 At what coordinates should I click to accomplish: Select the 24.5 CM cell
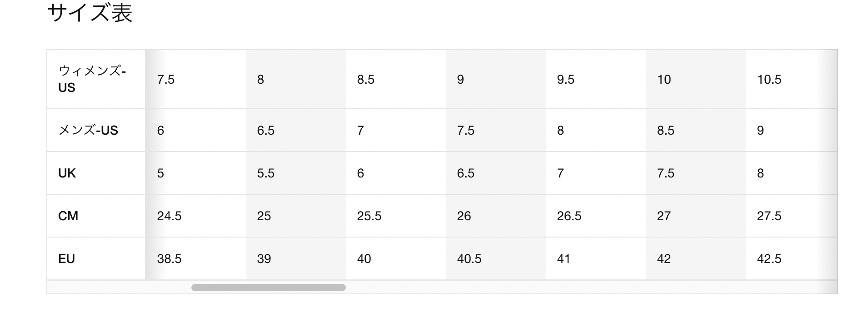click(196, 216)
